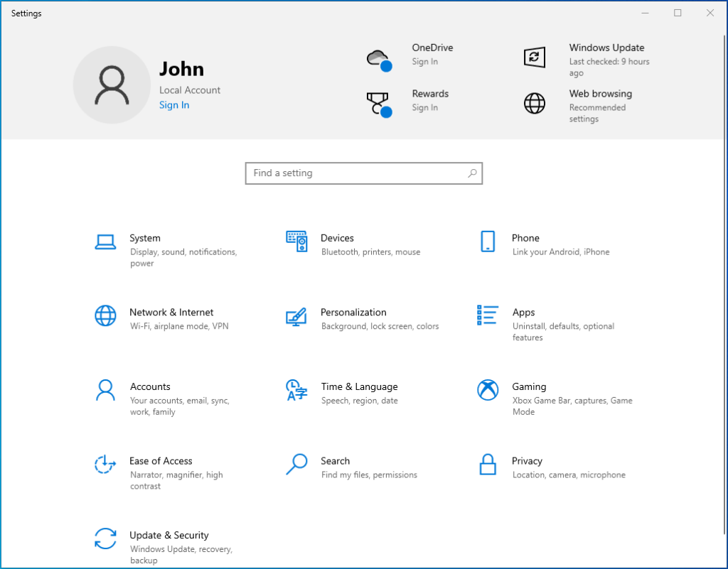The image size is (728, 569).
Task: Open Personalization settings
Action: tap(353, 316)
